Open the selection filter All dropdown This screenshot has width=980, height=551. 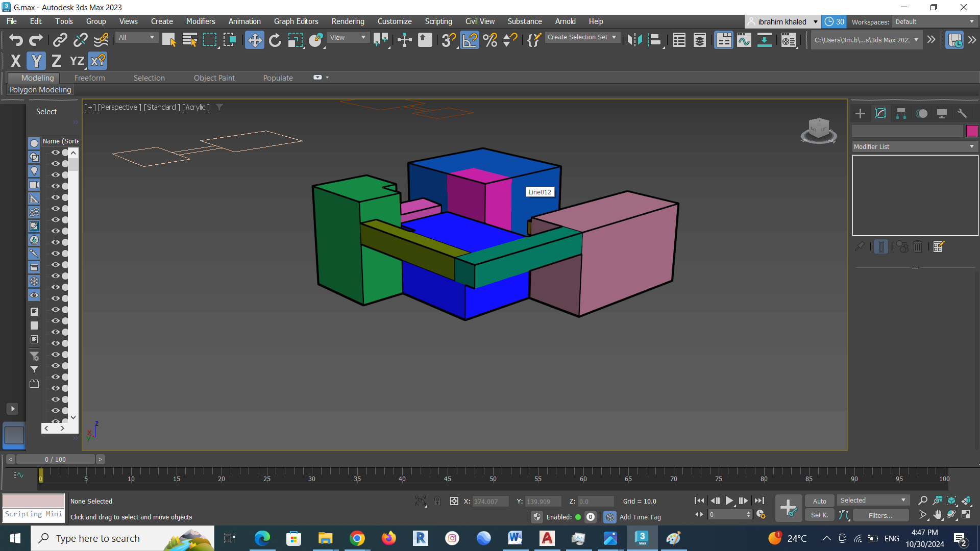pos(136,37)
